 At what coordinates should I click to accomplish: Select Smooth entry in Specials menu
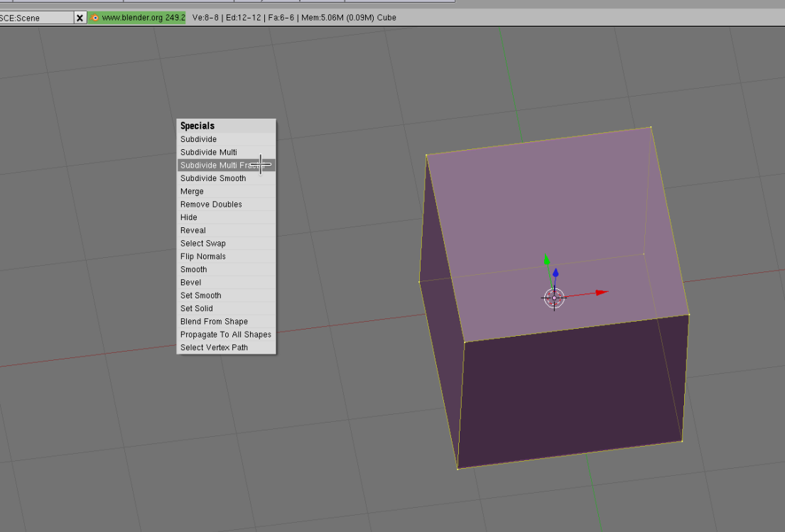click(x=227, y=269)
